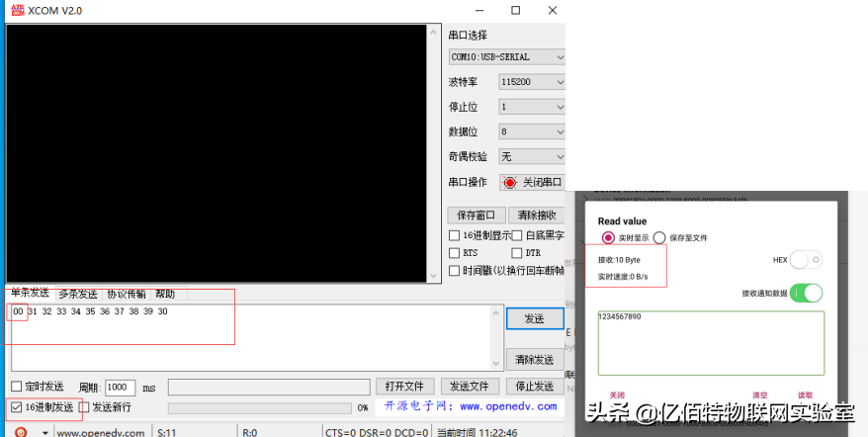
Task: Enable the RTS checkbox
Action: click(x=454, y=253)
